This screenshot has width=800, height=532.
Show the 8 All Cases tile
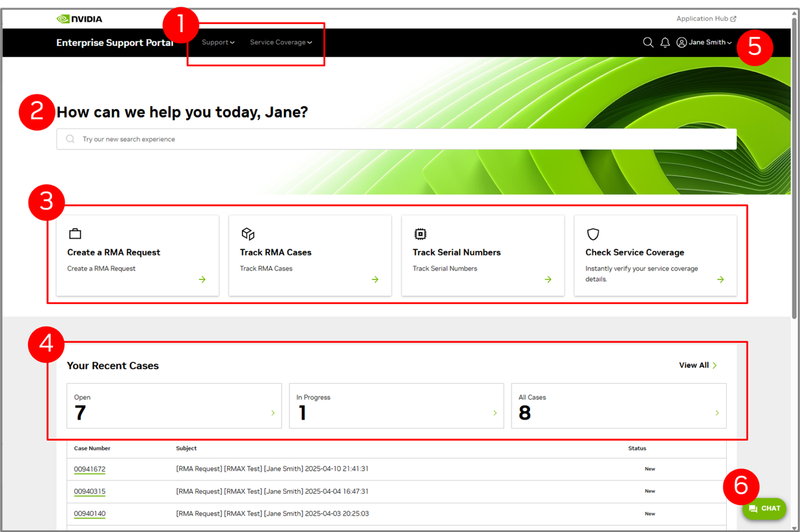[x=619, y=406]
